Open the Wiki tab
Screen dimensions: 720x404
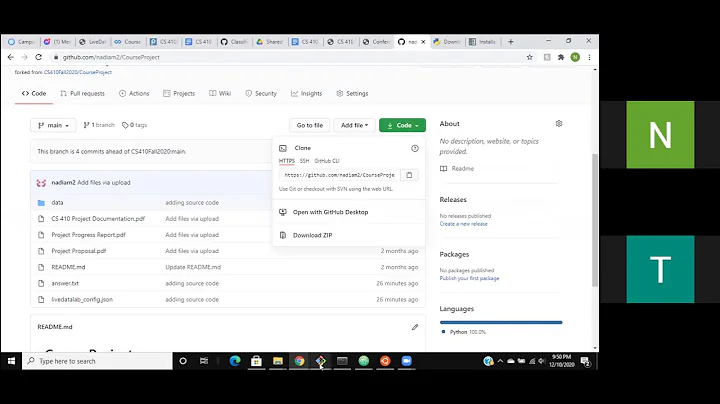pos(220,94)
